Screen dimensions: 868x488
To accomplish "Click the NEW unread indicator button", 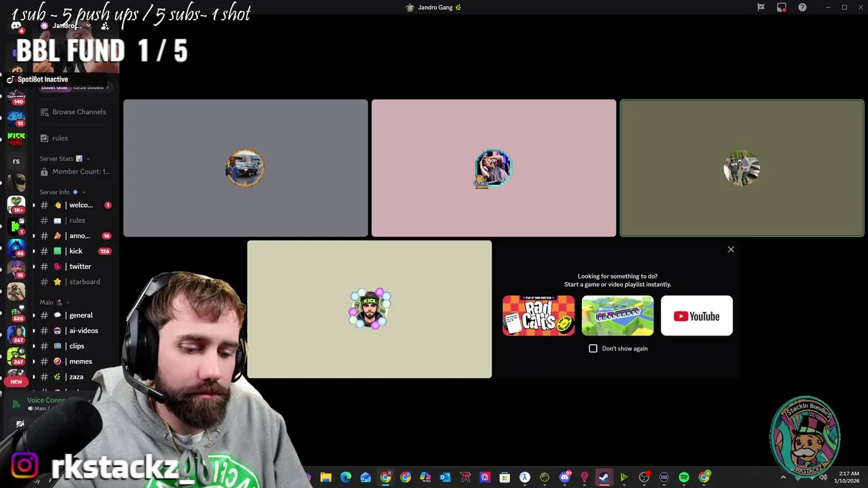I will coord(16,382).
